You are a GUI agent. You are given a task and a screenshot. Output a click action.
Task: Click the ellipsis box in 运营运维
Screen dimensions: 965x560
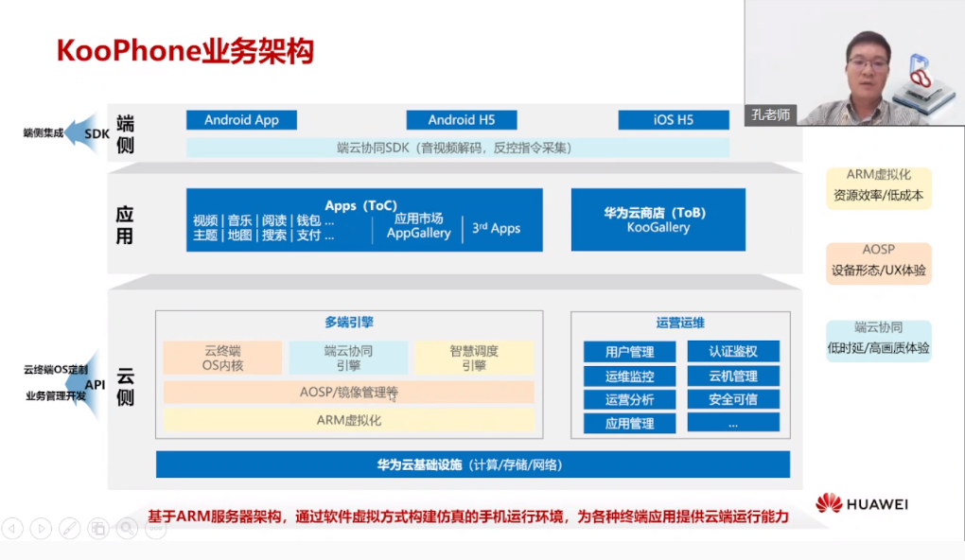[x=733, y=423]
